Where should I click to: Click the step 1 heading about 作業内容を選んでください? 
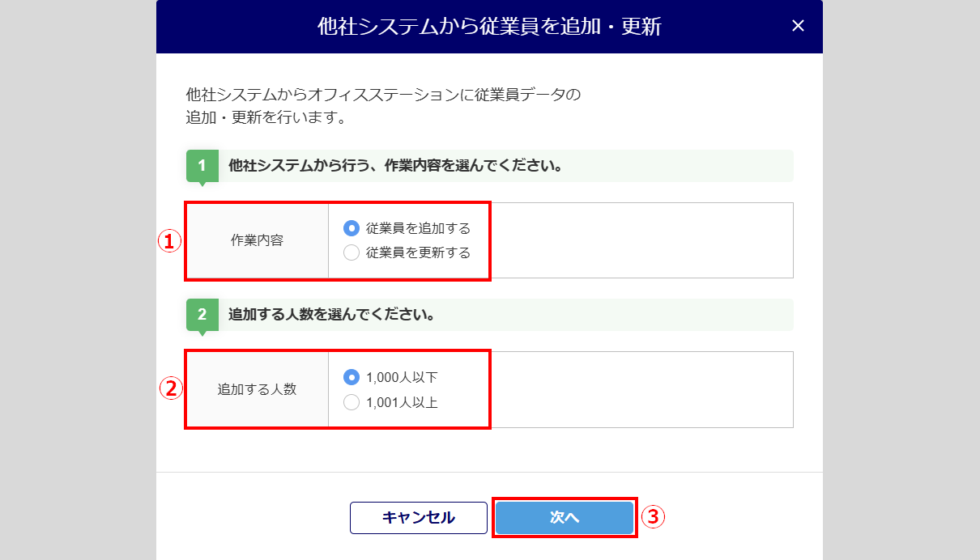395,166
